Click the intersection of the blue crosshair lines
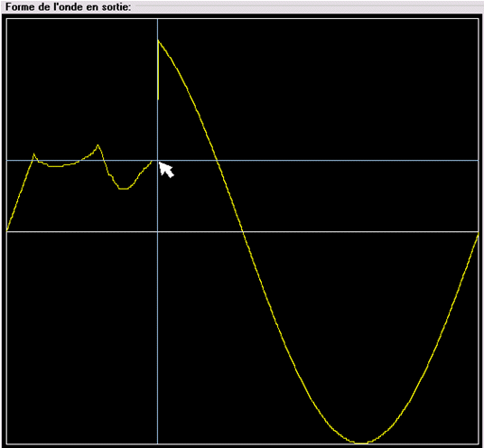 coord(158,160)
